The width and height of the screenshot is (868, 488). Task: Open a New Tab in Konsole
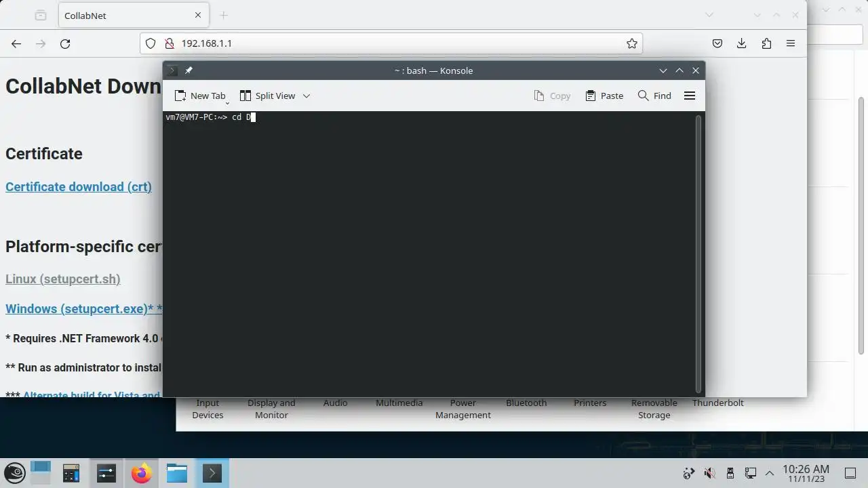tap(199, 96)
